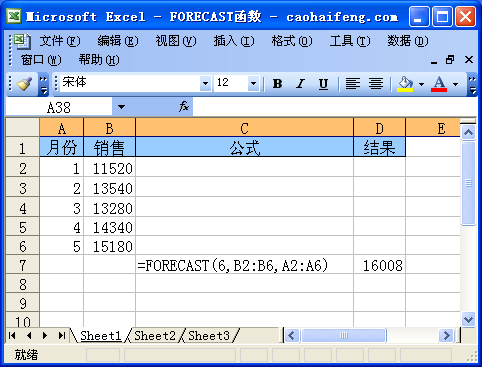Toggle Bold formatting button

[x=277, y=84]
